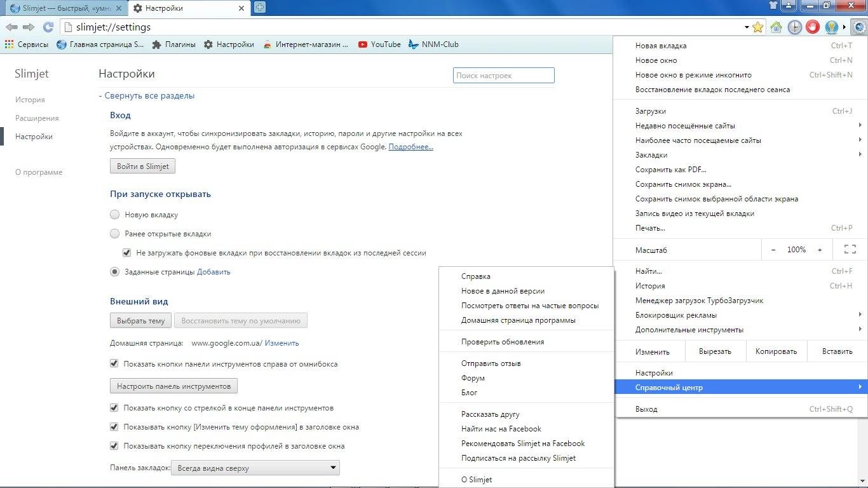The width and height of the screenshot is (868, 488).
Task: Click the t-shirt theme icon in title bar
Action: (x=772, y=6)
